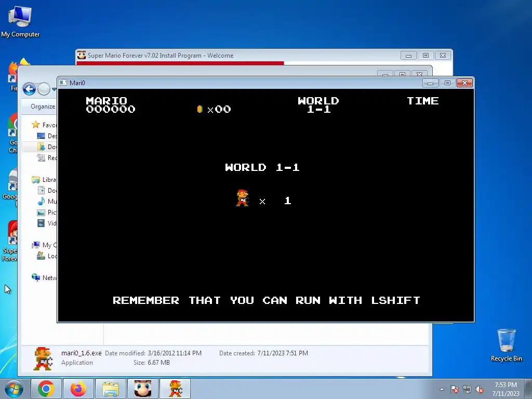The image size is (532, 399).
Task: Click the coin counter icon in game HUD
Action: pos(200,109)
